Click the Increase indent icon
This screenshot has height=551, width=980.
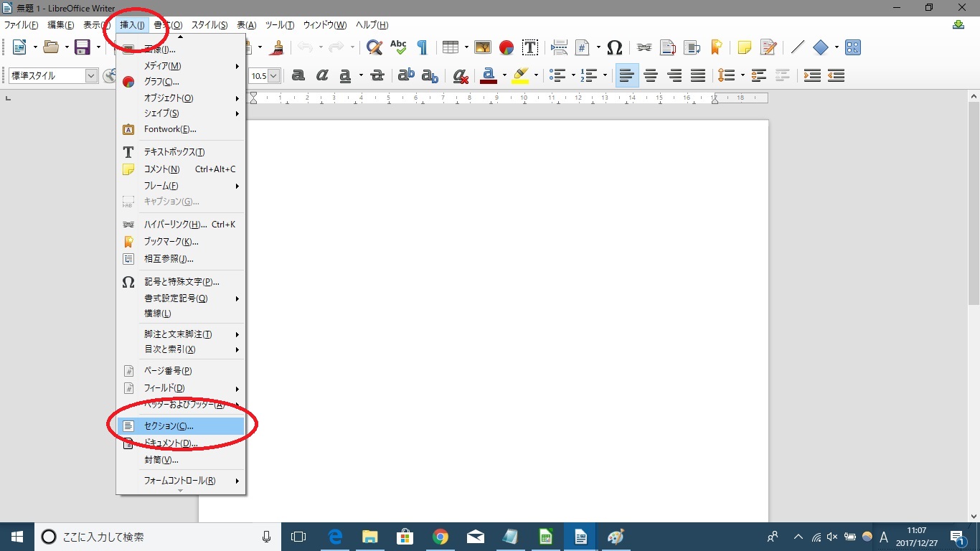click(x=812, y=75)
